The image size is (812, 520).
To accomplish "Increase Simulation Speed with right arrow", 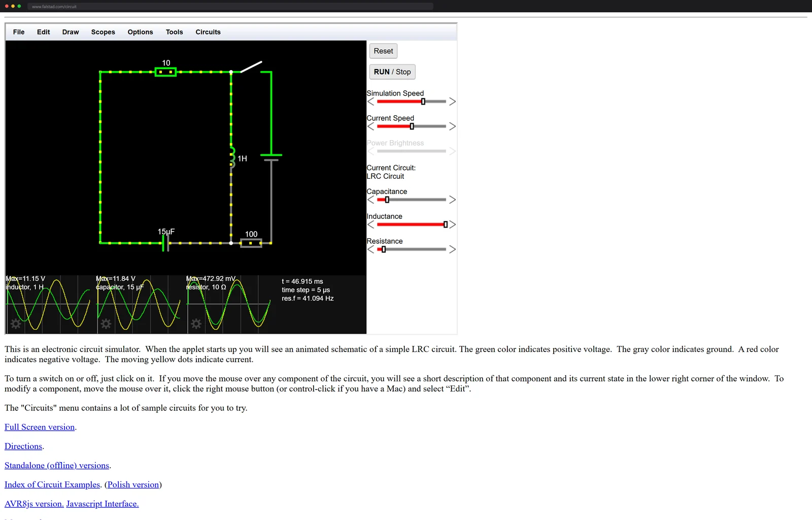I will (452, 102).
